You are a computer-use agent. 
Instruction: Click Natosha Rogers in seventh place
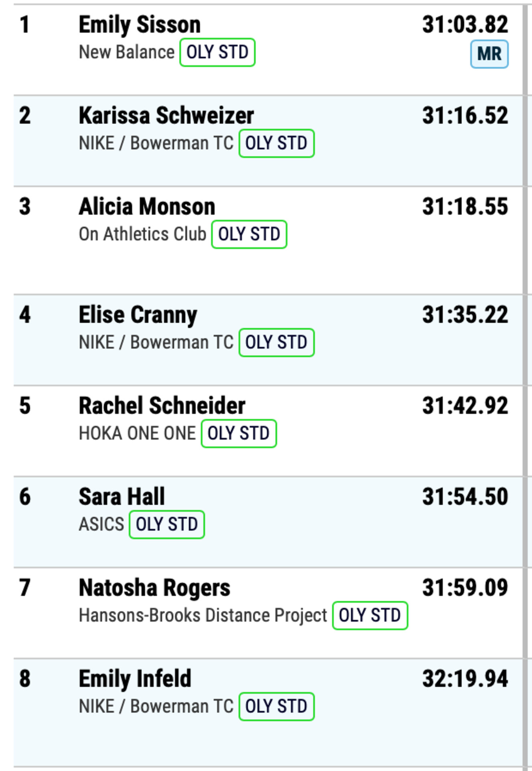click(x=154, y=588)
